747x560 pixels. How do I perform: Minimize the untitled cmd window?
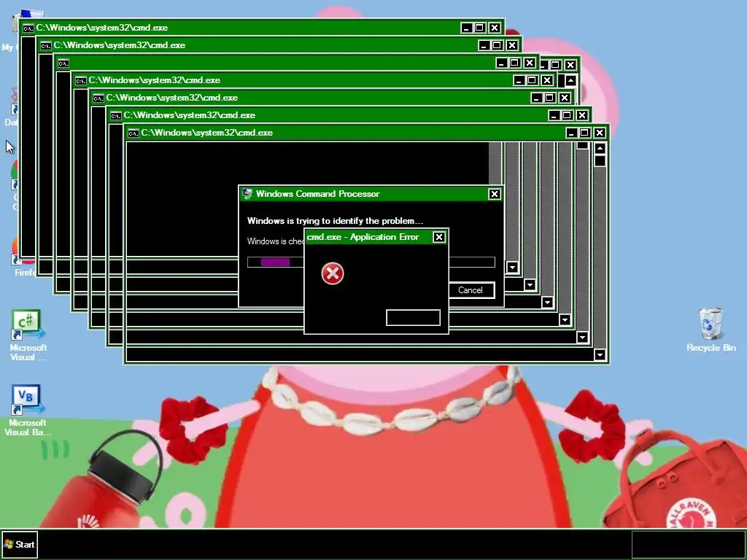point(502,63)
